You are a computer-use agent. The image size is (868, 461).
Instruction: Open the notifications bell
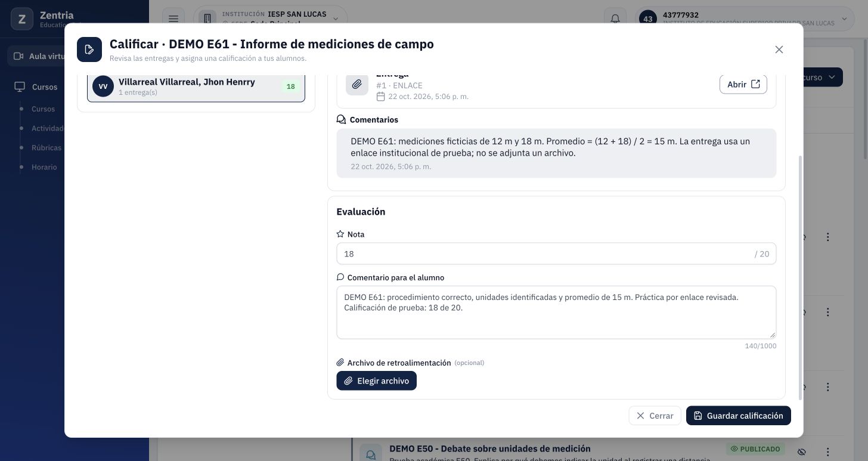coord(615,19)
